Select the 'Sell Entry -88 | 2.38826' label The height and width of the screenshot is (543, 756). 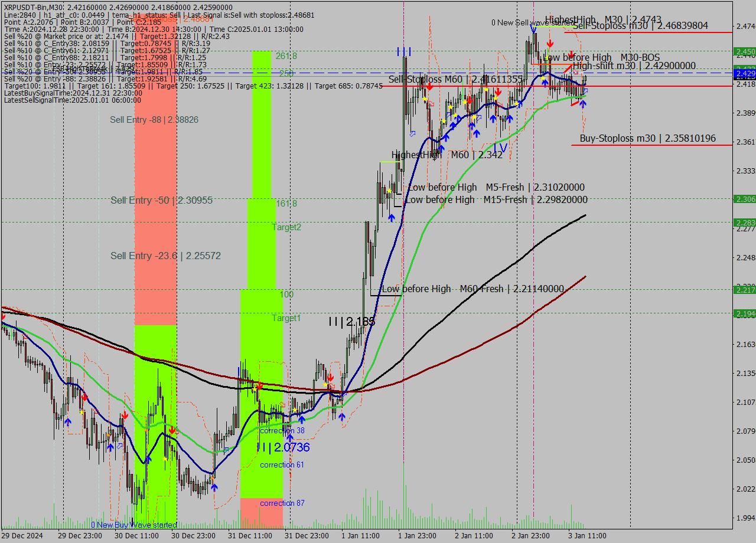[154, 120]
